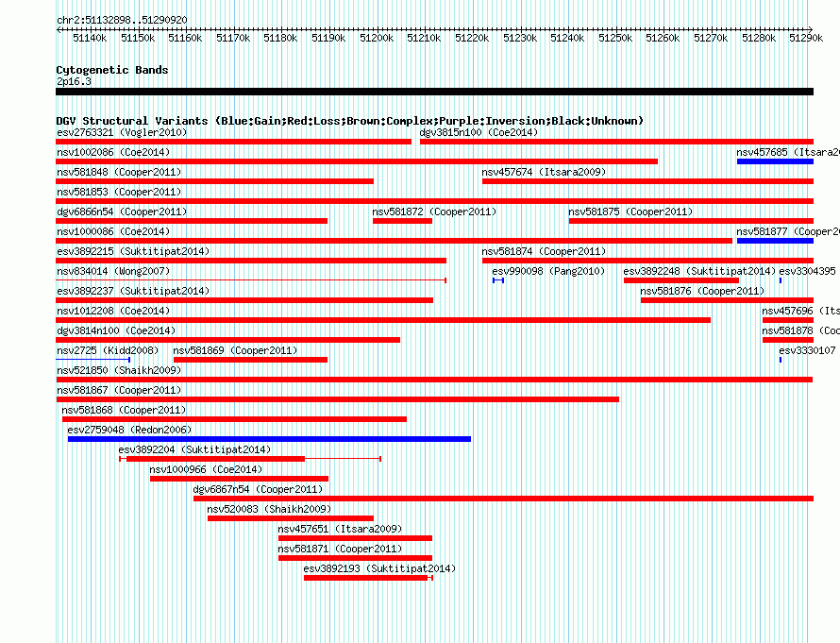Open variant esv2763321 (Vogler2010) label

122,132
